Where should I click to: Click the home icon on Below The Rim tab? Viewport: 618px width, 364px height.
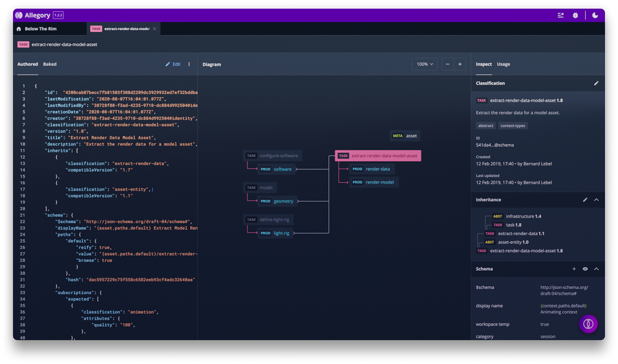point(19,29)
